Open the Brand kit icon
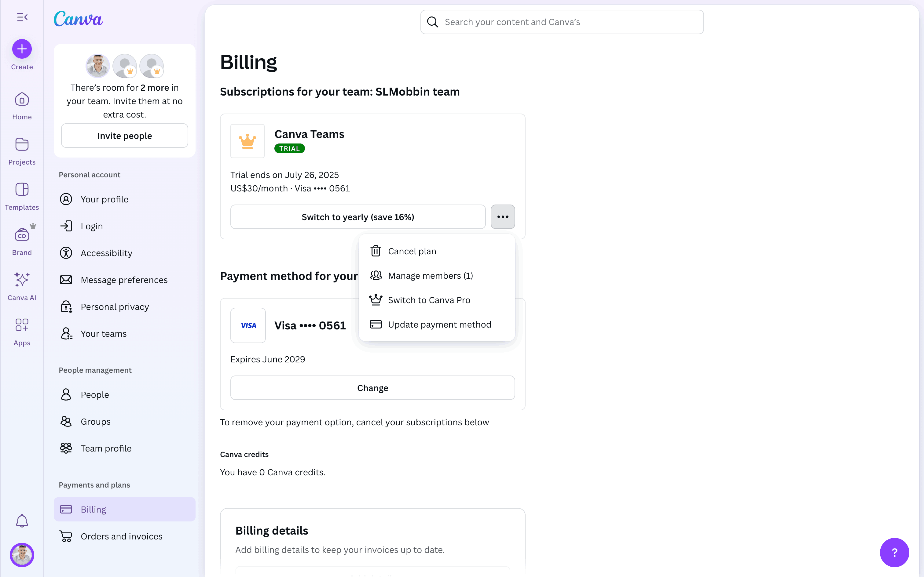This screenshot has width=924, height=577. click(x=22, y=241)
